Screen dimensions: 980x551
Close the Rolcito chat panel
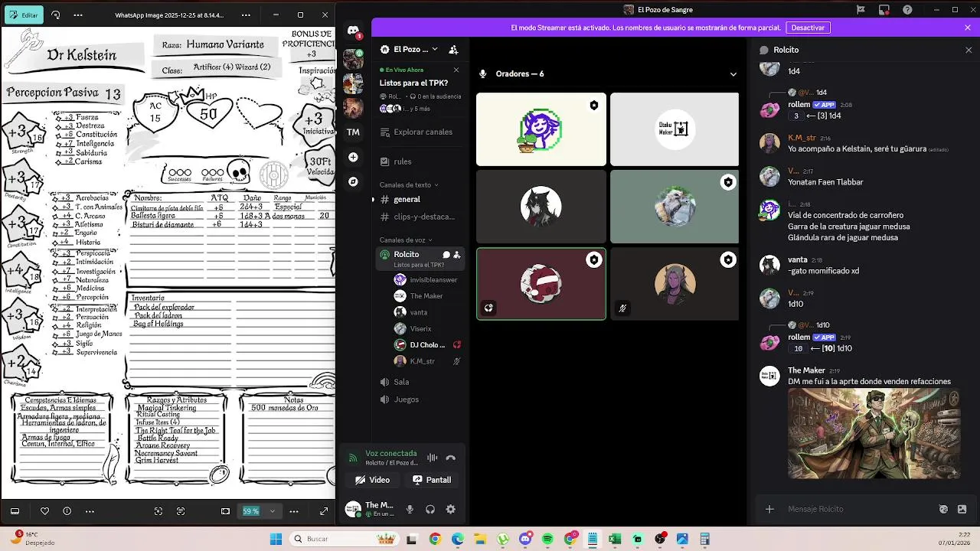pos(969,50)
